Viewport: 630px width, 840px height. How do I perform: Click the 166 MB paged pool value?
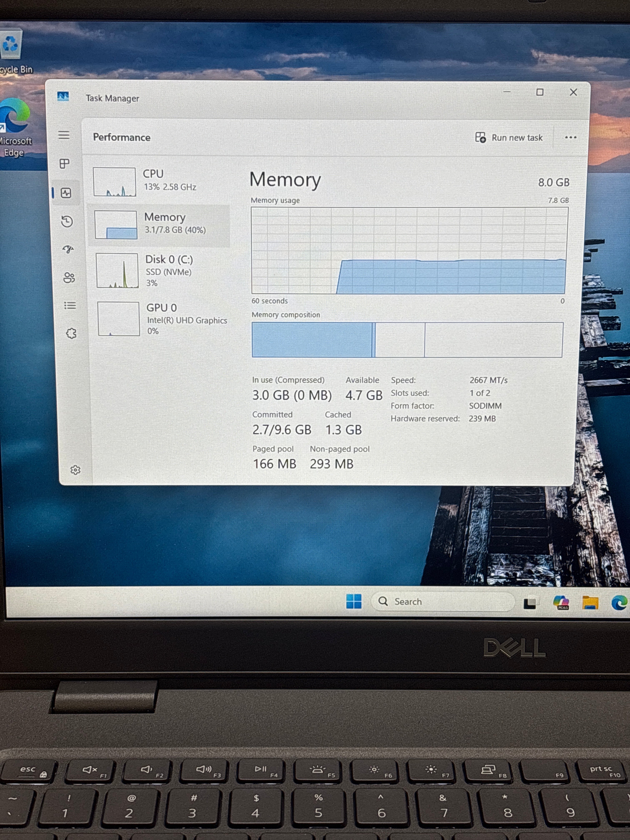275,464
